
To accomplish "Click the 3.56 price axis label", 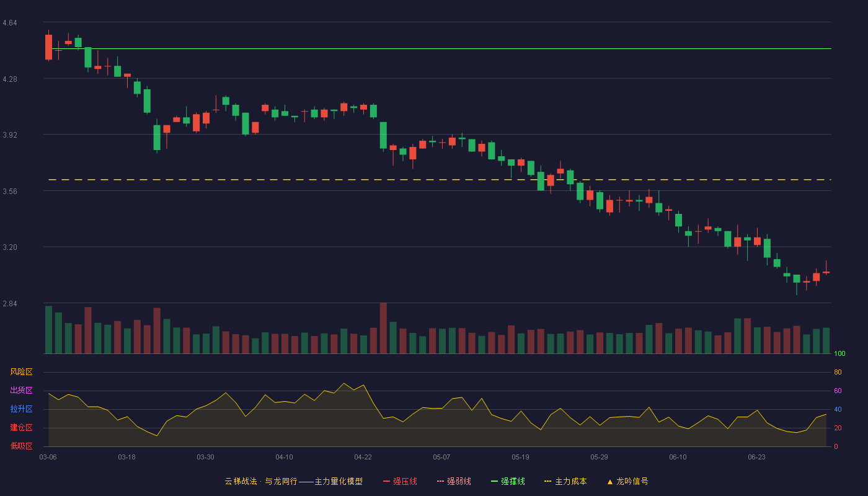I will pos(10,192).
